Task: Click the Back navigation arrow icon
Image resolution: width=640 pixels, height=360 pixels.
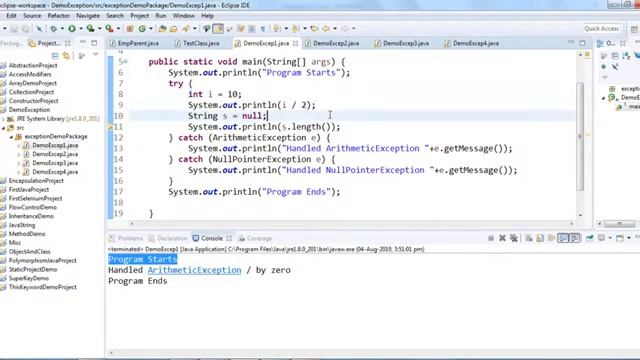Action: tap(327, 29)
